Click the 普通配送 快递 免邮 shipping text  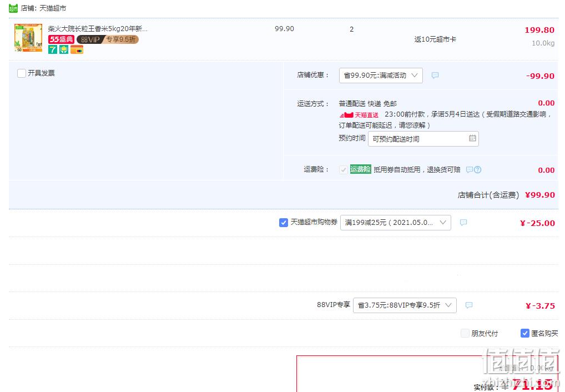367,104
